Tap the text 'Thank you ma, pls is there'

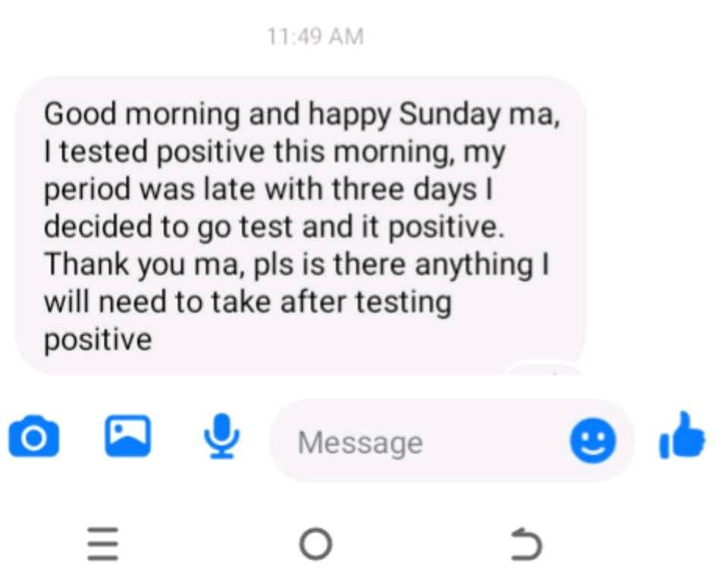225,264
